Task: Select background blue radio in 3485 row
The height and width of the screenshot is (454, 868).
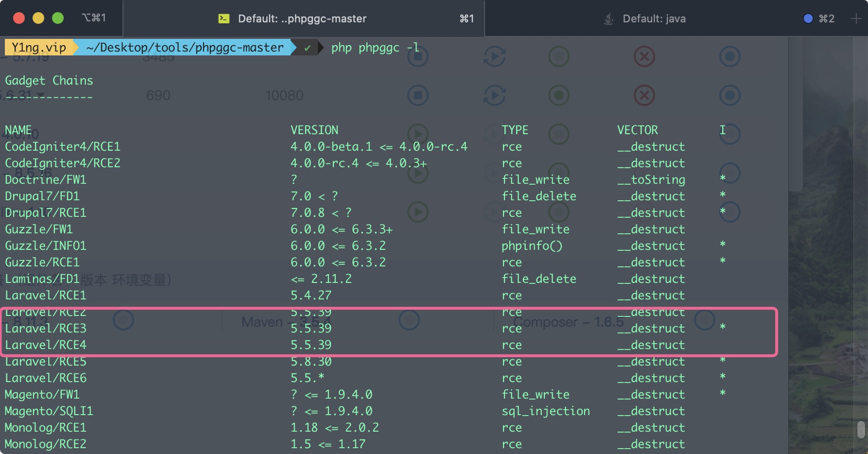Action: coord(729,56)
